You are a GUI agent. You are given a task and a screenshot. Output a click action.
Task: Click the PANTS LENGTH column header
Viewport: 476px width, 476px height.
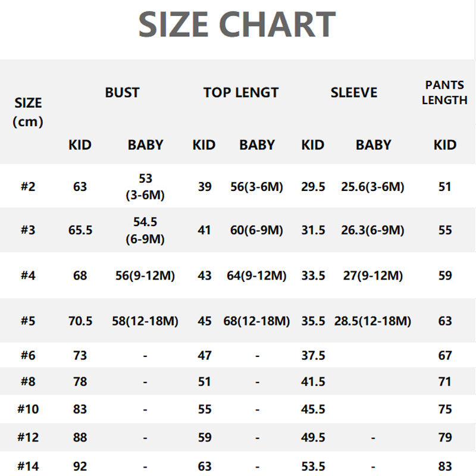coord(444,92)
